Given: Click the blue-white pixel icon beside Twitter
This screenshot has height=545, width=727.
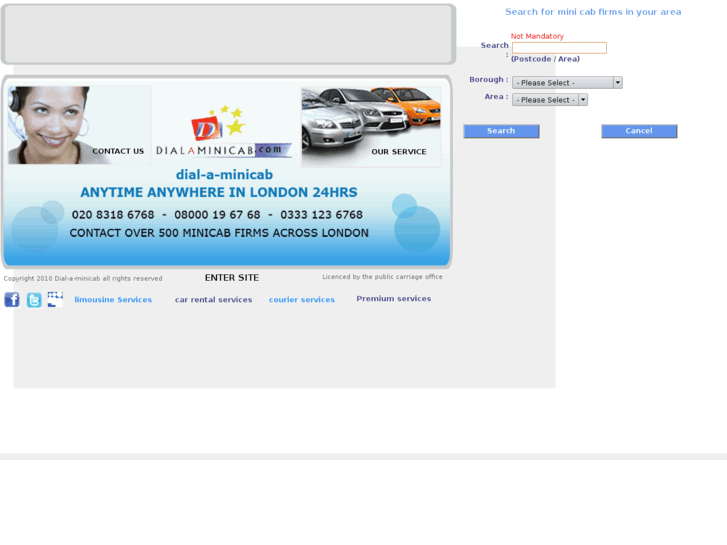Looking at the screenshot, I should pos(55,299).
